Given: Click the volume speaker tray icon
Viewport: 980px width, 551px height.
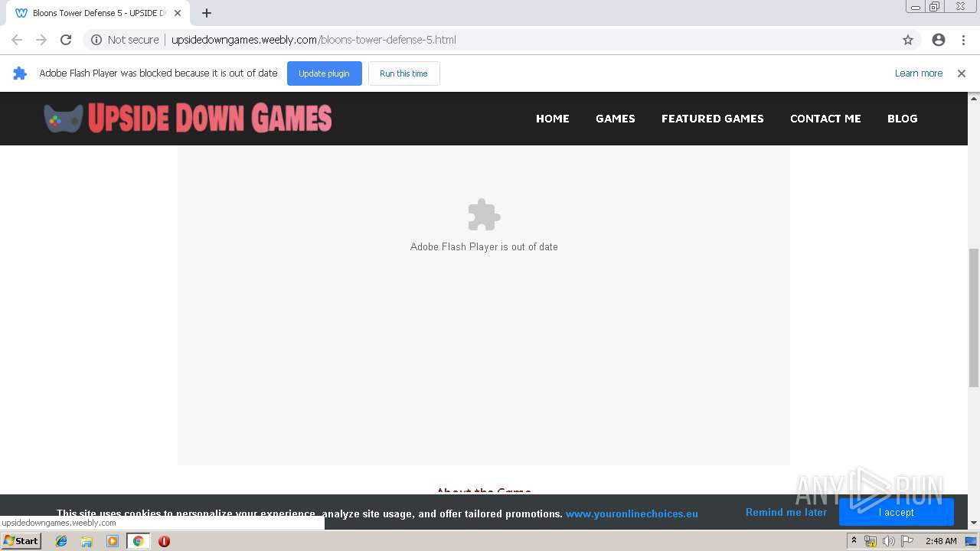Looking at the screenshot, I should [889, 541].
